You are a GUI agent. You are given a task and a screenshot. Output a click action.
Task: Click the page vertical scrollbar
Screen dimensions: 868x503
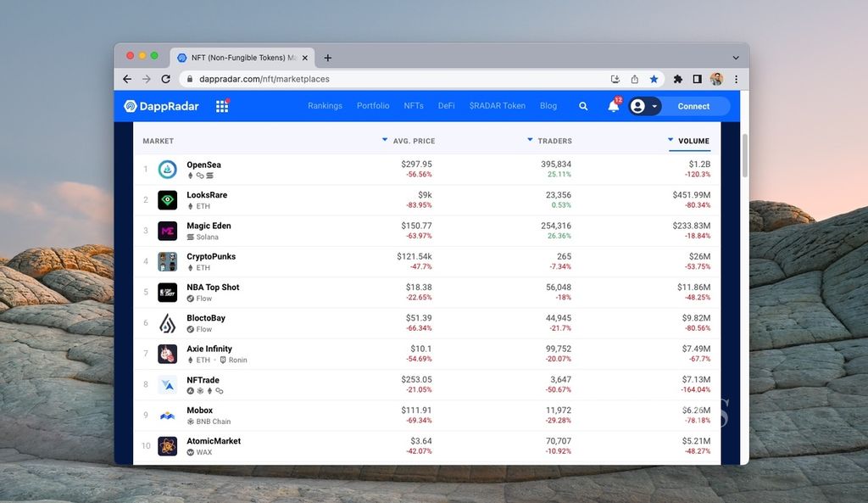coord(744,155)
